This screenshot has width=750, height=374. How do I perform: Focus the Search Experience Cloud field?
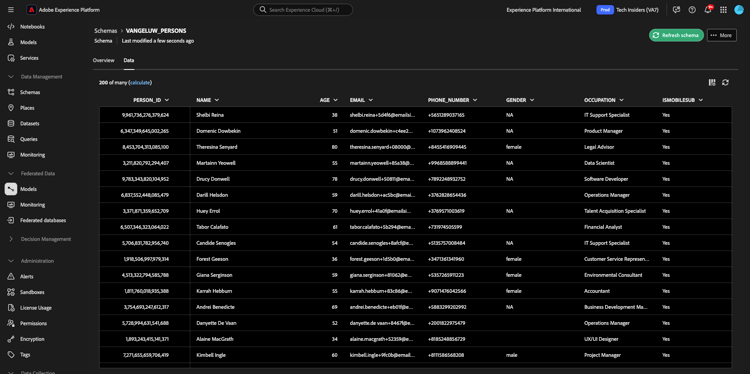click(303, 10)
